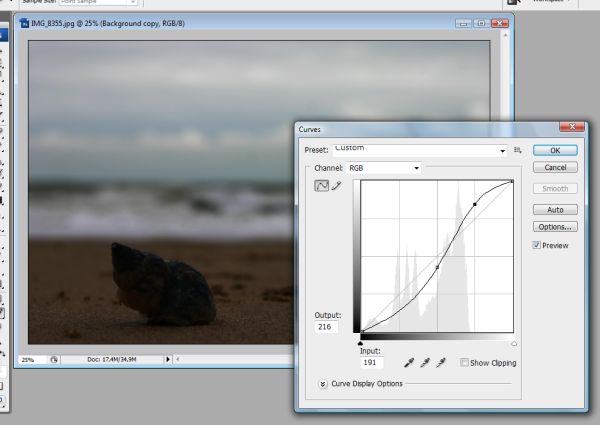The image size is (600, 425).
Task: Click the horizontal scrollbar left arrow
Action: tap(178, 359)
